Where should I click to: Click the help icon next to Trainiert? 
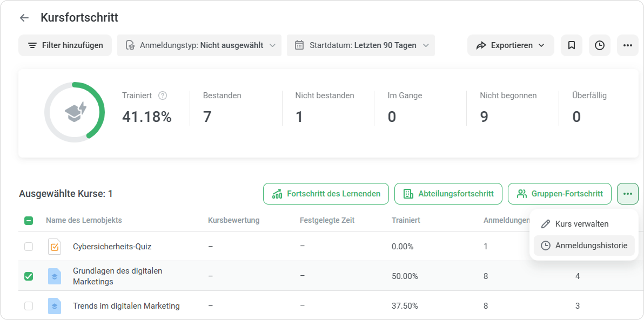tap(163, 96)
